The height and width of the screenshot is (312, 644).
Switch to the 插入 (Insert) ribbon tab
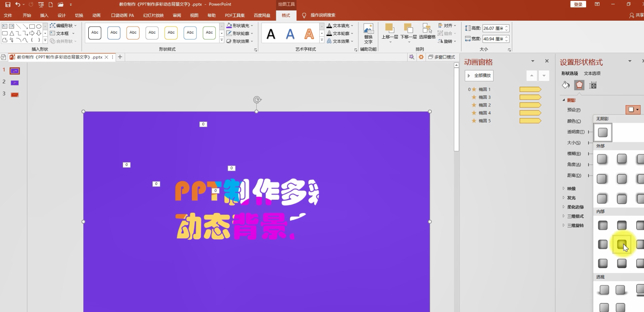tap(44, 15)
